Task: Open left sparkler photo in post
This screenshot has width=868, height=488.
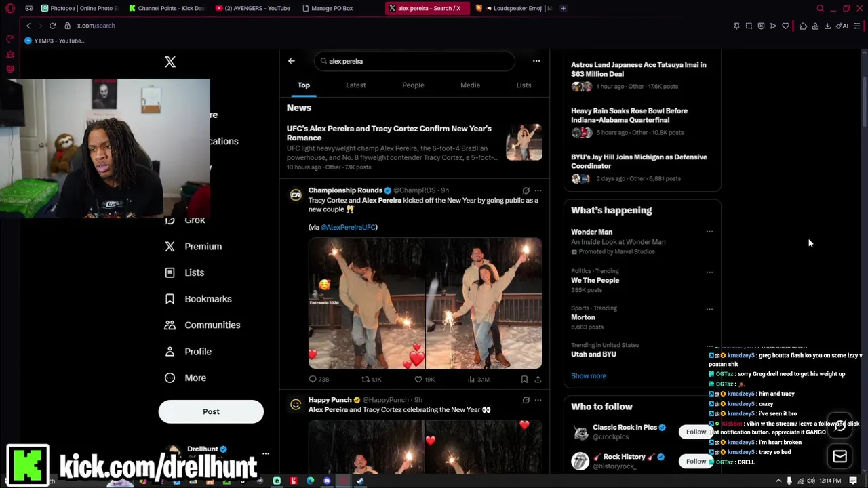Action: pos(366,303)
